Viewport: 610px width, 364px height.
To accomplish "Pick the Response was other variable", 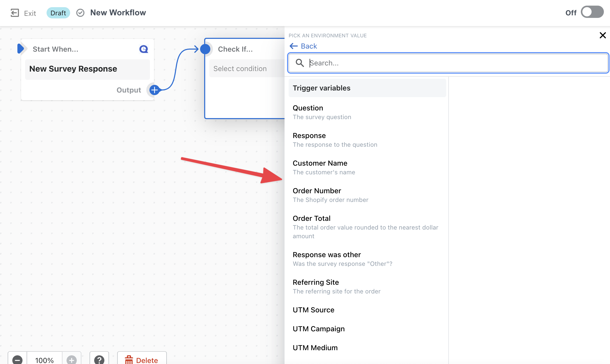I will click(367, 259).
